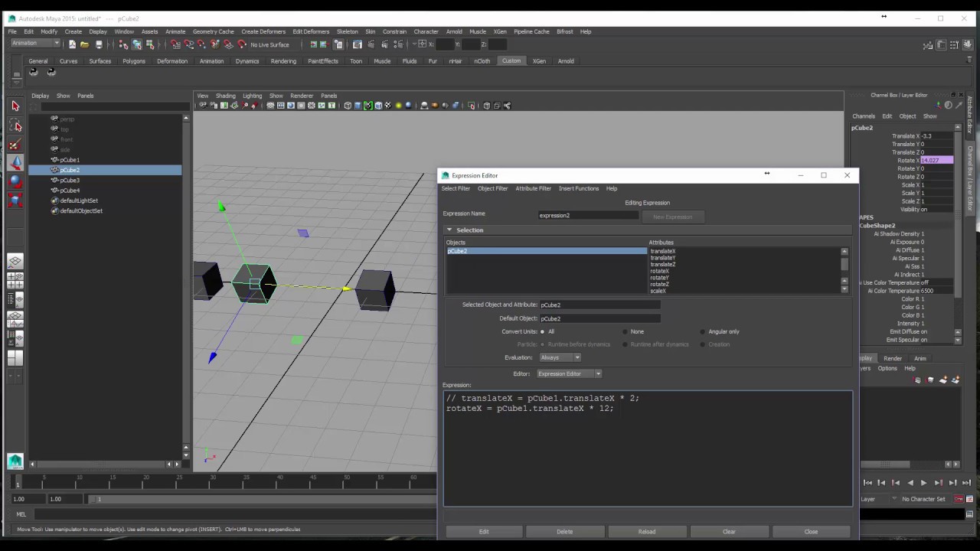Click the Rotate X value field in Channel Box
This screenshot has height=551, width=980.
point(936,161)
